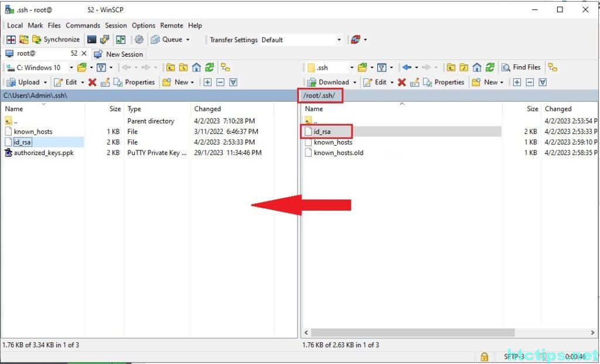Click the remote panel horizontal scrollbar
600x364 pixels.
point(413,332)
